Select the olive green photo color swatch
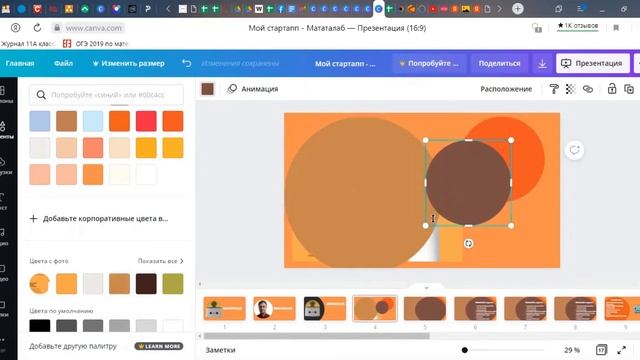This screenshot has width=640, height=360. pyautogui.click(x=173, y=284)
